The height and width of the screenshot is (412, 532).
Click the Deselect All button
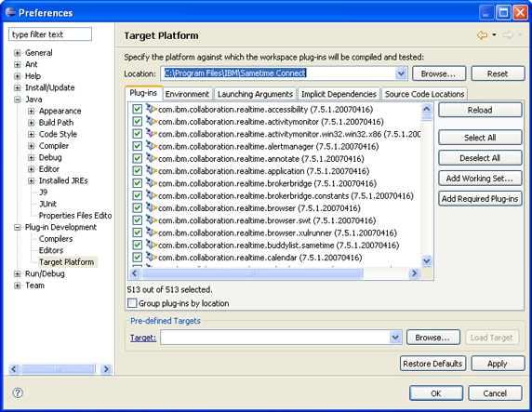click(x=480, y=158)
